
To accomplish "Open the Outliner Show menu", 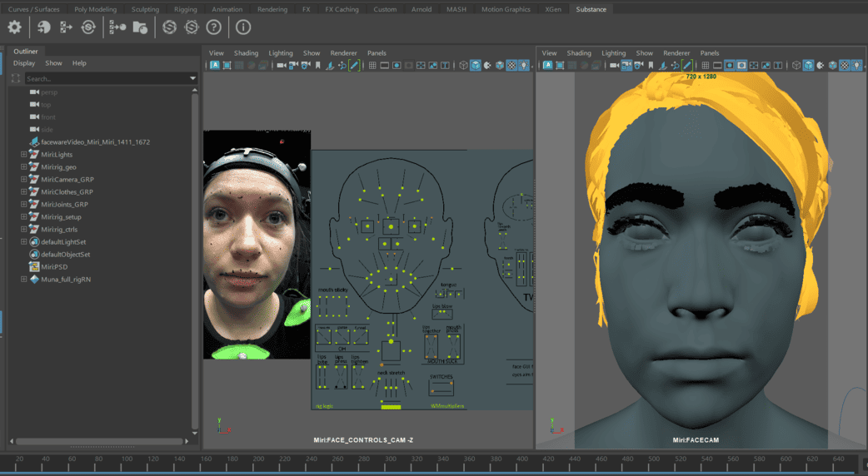I will click(x=53, y=63).
